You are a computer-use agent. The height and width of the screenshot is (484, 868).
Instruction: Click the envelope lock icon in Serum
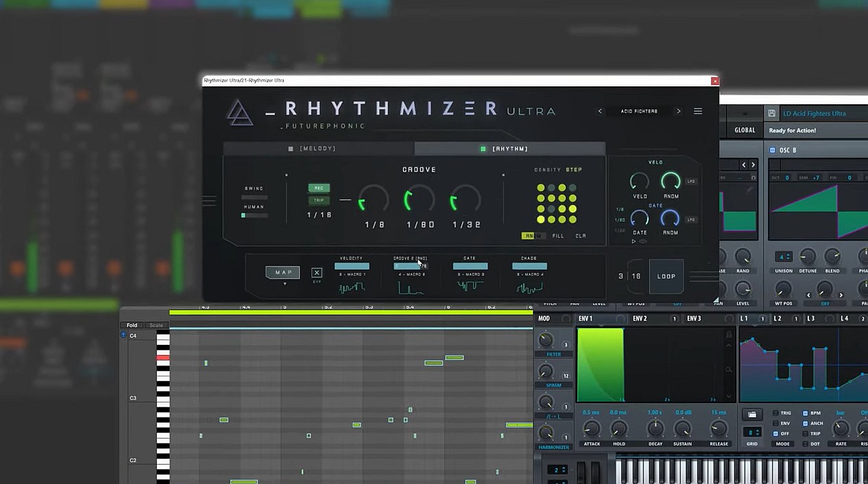(729, 335)
